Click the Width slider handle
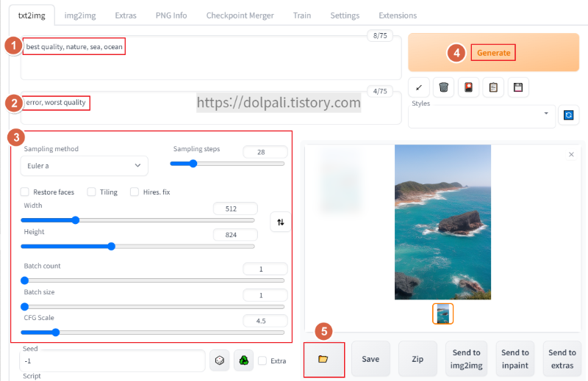The height and width of the screenshot is (381, 588). (x=76, y=220)
